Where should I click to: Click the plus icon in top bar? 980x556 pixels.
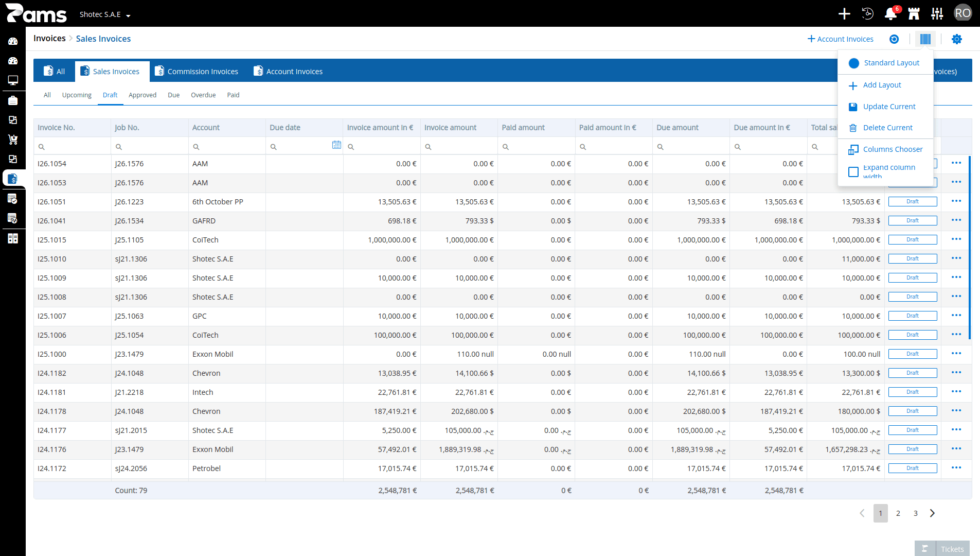pyautogui.click(x=844, y=14)
